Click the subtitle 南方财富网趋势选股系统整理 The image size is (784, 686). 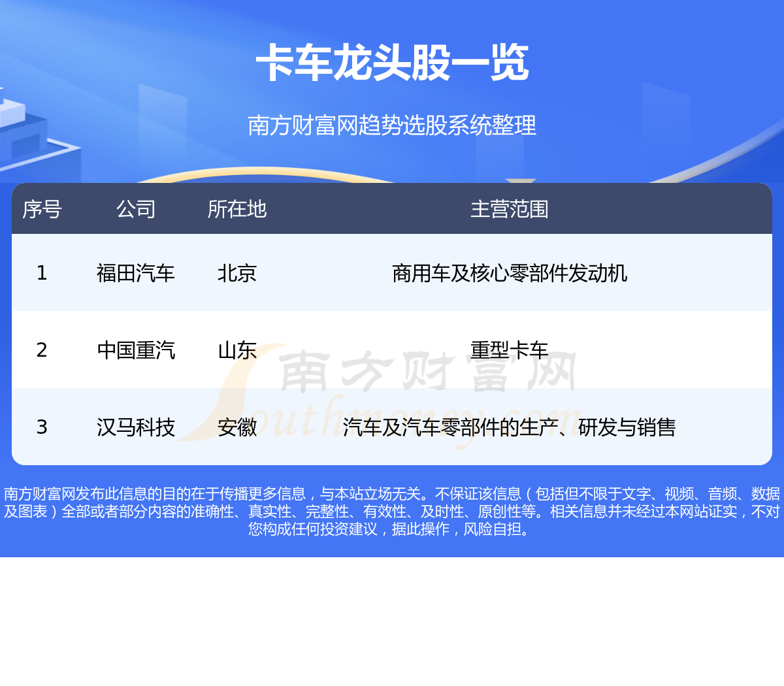coord(392,125)
